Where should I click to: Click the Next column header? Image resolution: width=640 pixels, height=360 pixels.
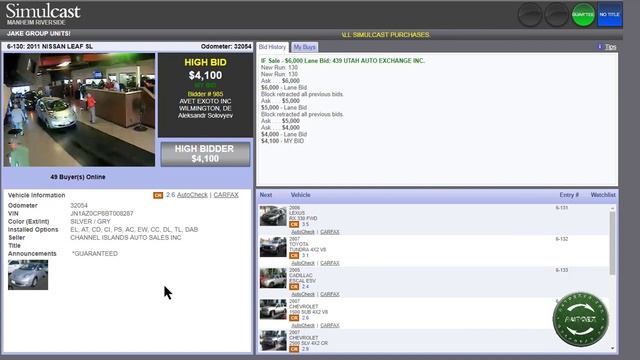[266, 195]
